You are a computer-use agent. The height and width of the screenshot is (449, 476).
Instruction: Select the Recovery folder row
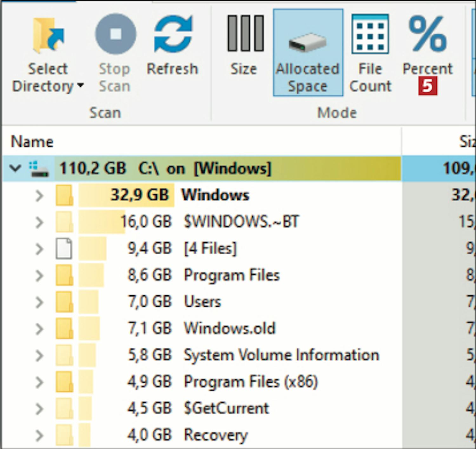coord(216,435)
